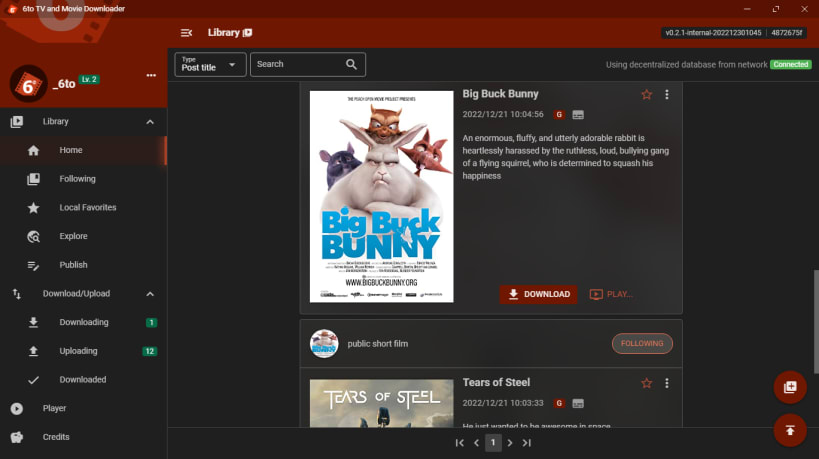The width and height of the screenshot is (819, 459).
Task: Click the add-to-library floating button
Action: (790, 387)
